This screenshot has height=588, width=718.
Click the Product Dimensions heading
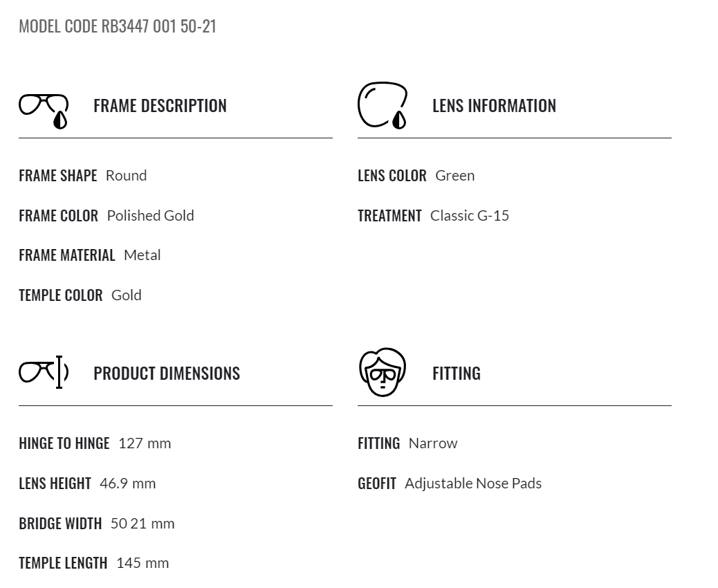point(167,374)
